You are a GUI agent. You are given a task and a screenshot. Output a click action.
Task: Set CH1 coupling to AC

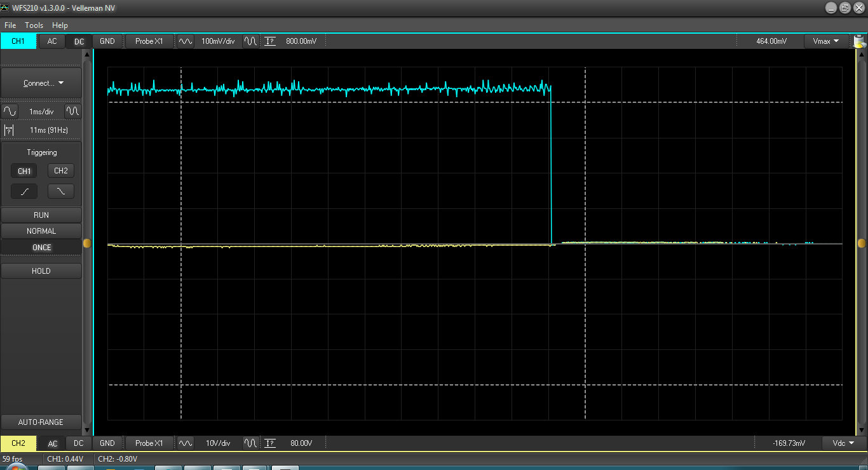pyautogui.click(x=52, y=41)
